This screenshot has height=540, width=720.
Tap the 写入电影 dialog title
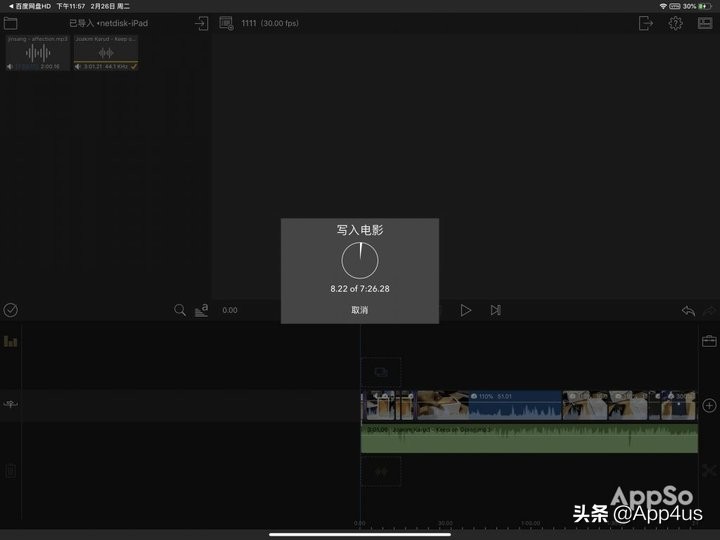(x=360, y=230)
